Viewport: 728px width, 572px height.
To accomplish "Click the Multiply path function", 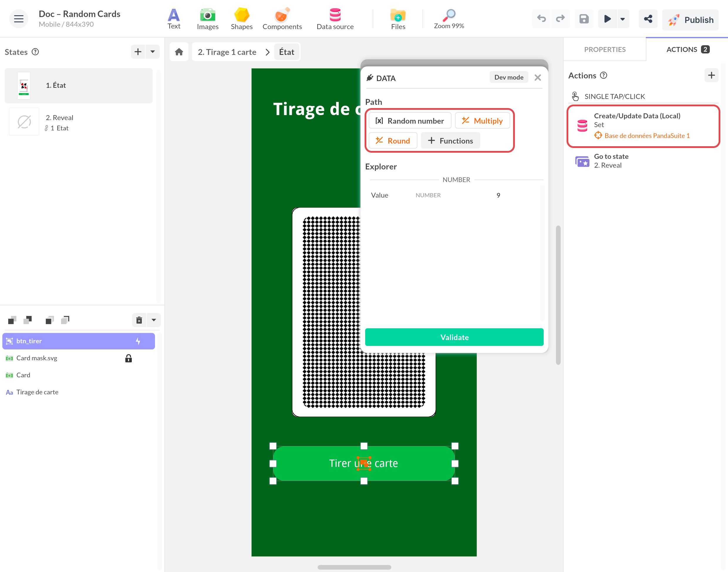I will click(x=482, y=121).
